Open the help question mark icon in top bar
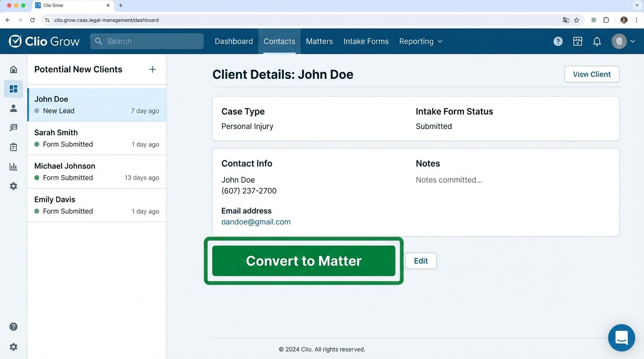Viewport: 644px width, 359px height. coord(557,41)
